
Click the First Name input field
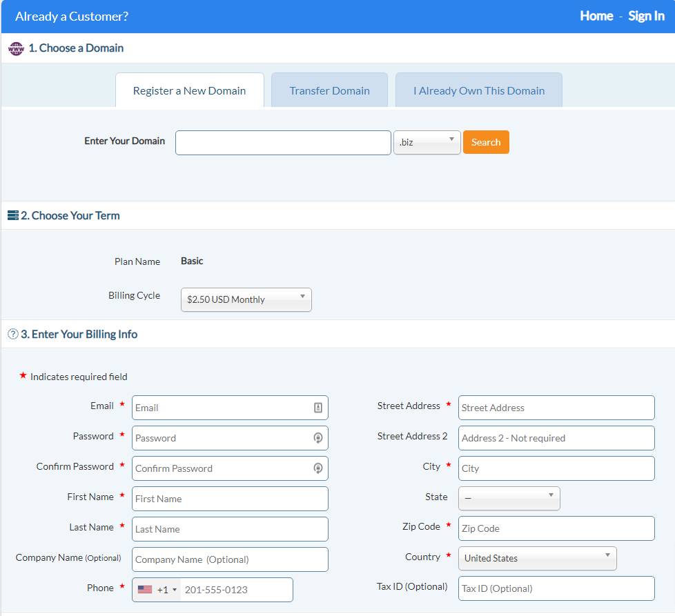[x=230, y=499]
